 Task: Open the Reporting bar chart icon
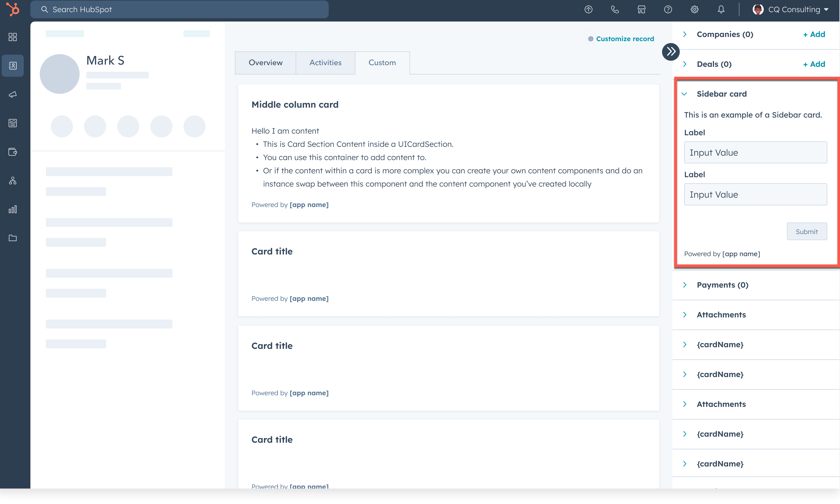(13, 209)
